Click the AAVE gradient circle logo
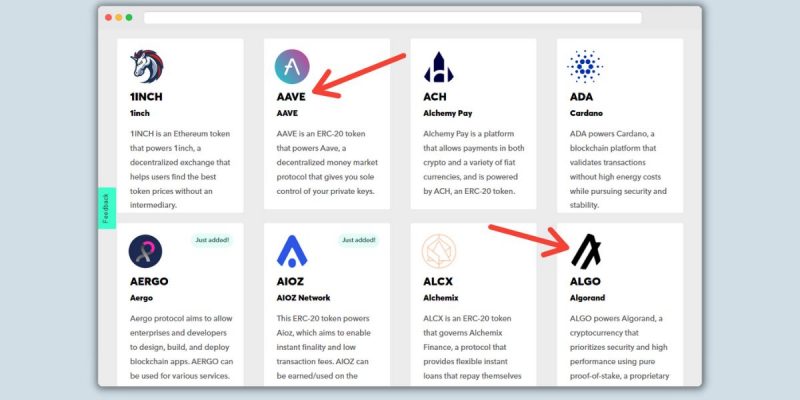The height and width of the screenshot is (400, 800). coord(292,66)
